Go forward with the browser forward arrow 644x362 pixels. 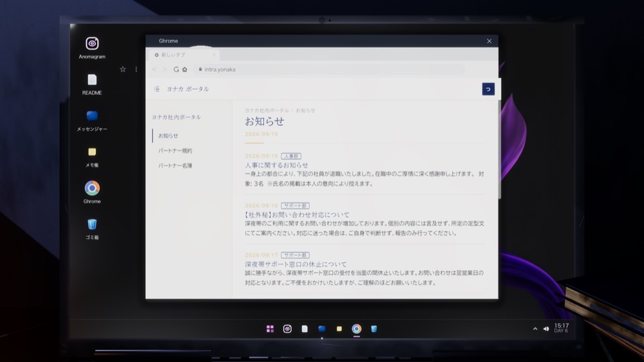point(164,70)
